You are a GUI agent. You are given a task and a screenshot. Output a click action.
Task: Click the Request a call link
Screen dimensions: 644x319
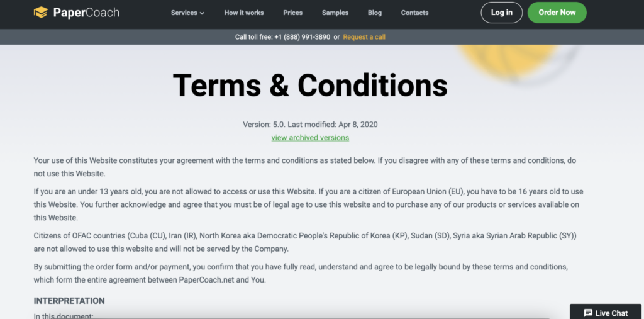[364, 37]
